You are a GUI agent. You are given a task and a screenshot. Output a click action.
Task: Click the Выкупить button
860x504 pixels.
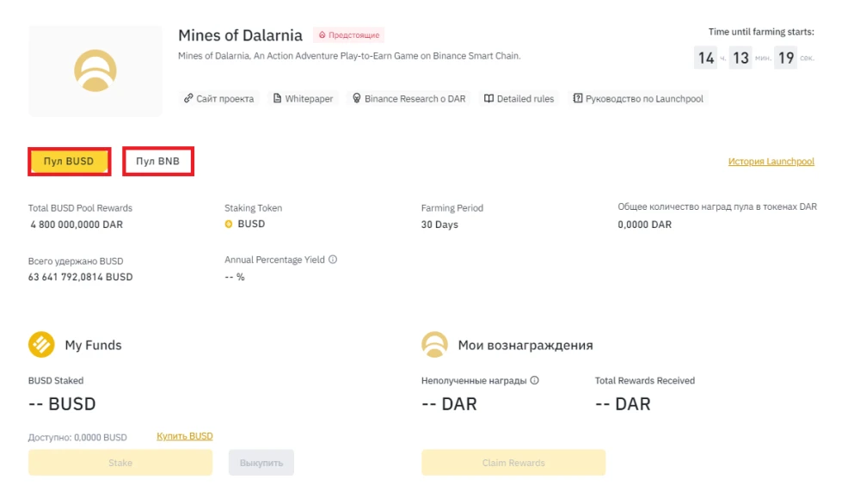coord(261,463)
